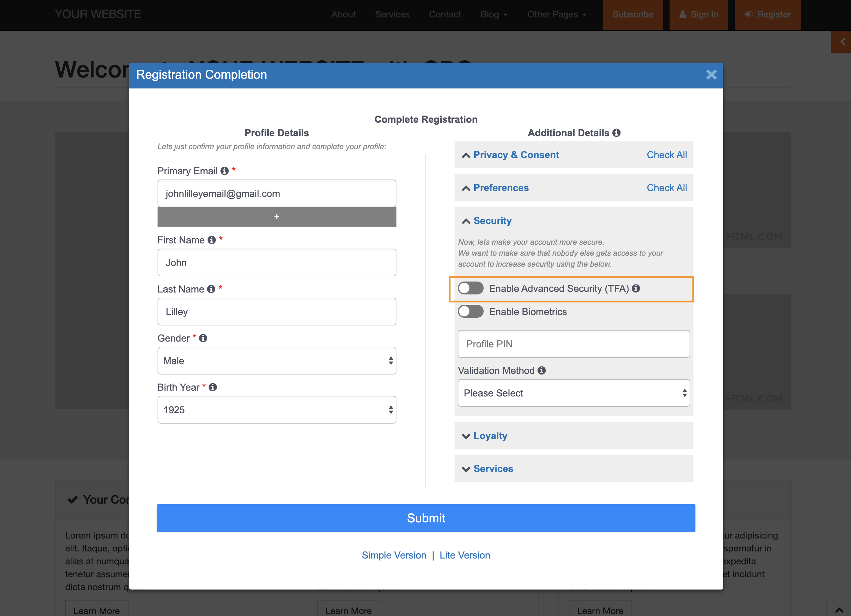
Task: Open the Simple Version link
Action: [x=394, y=555]
